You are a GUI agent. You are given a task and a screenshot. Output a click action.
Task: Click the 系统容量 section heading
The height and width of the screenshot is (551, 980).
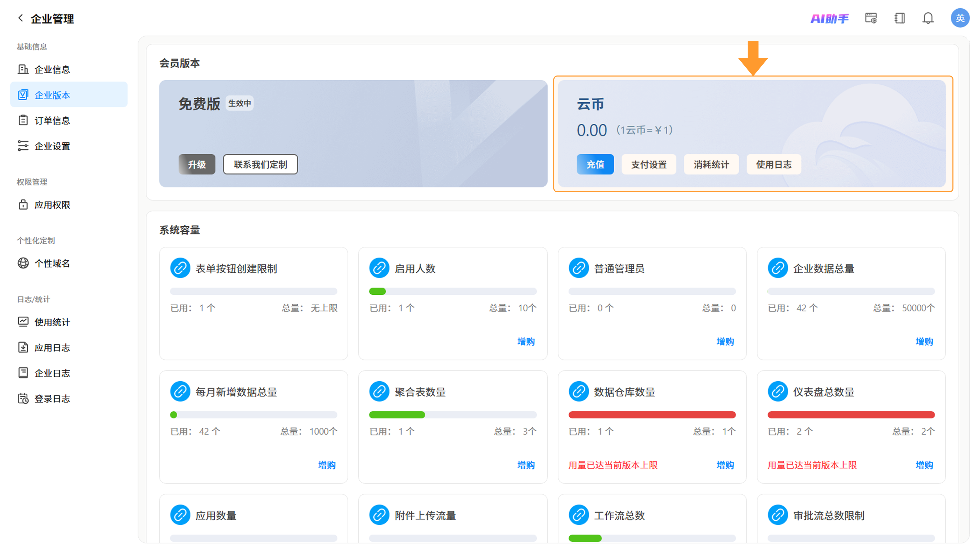coord(180,230)
